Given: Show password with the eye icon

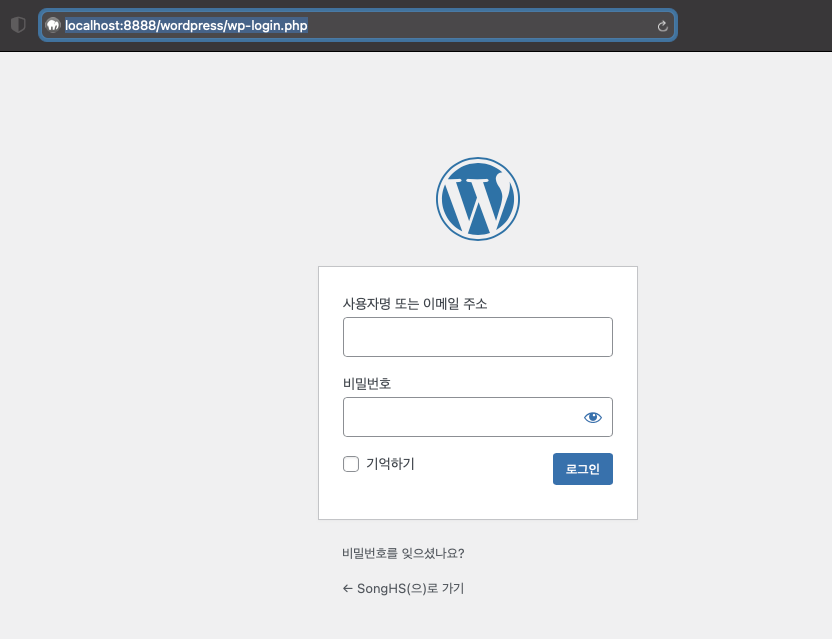Looking at the screenshot, I should [x=593, y=418].
